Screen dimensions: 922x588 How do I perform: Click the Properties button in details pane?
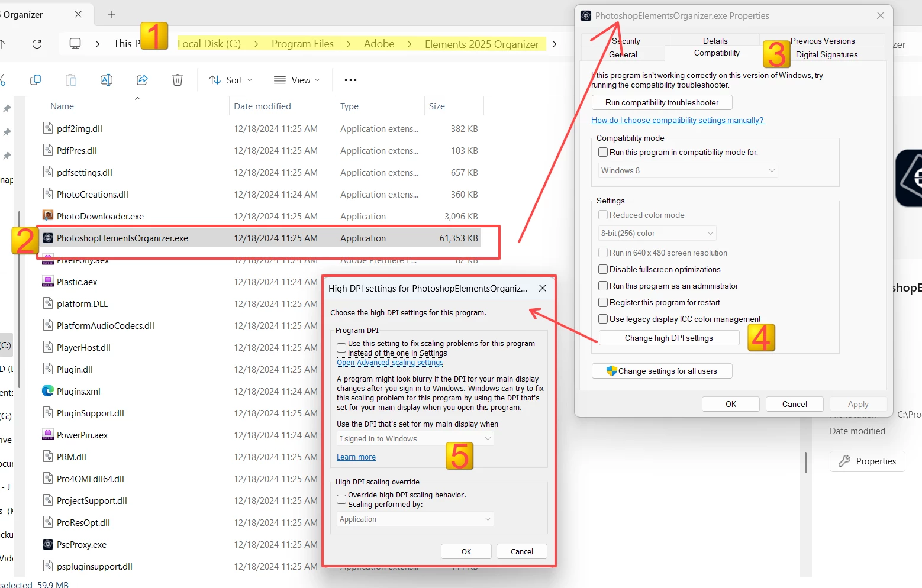click(x=868, y=461)
